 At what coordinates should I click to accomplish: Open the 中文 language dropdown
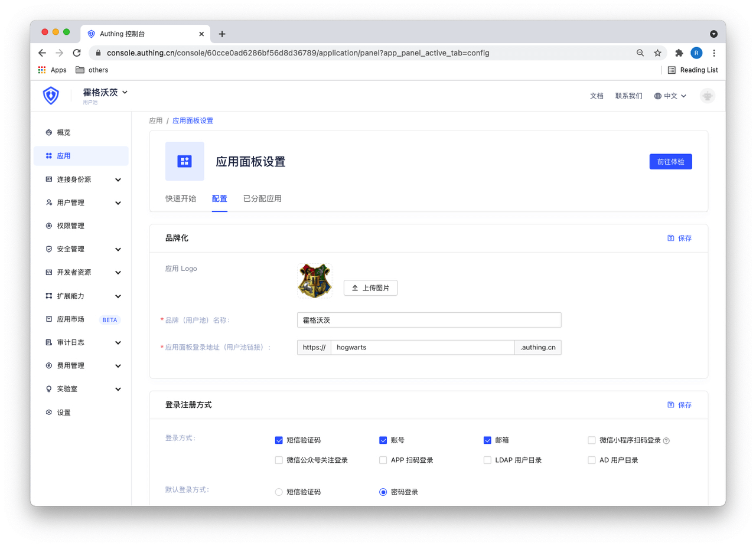coord(670,96)
